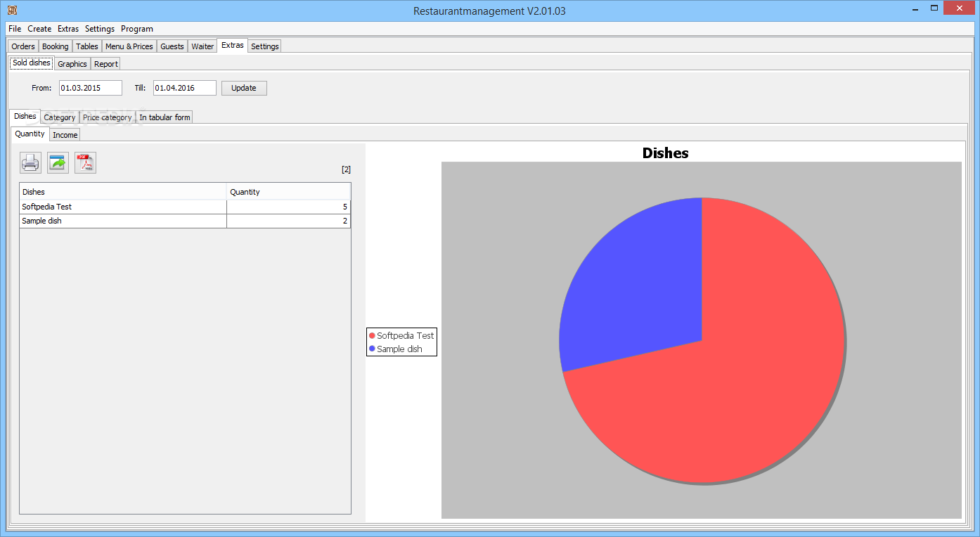Click the Sample dish legend entry
The image size is (980, 537).
point(396,349)
